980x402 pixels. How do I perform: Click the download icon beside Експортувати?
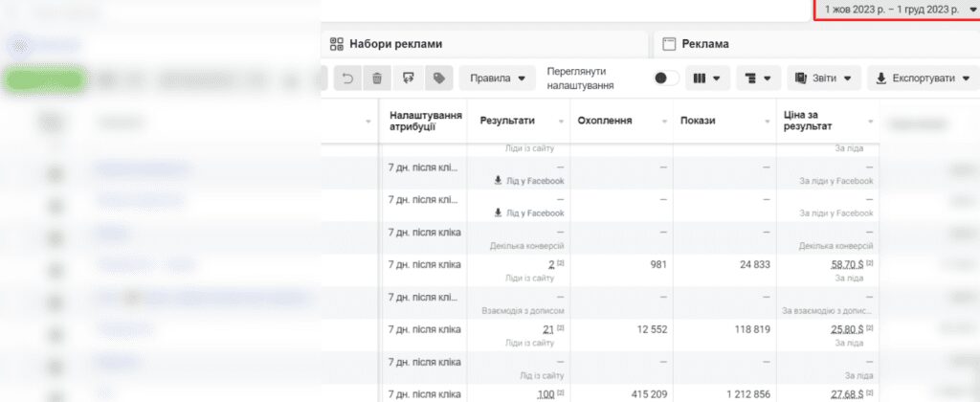point(881,78)
